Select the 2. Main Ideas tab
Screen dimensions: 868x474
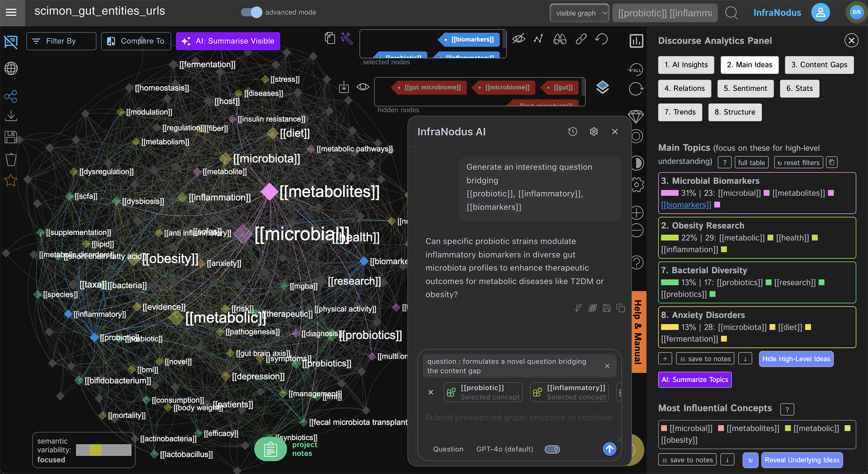(x=750, y=65)
